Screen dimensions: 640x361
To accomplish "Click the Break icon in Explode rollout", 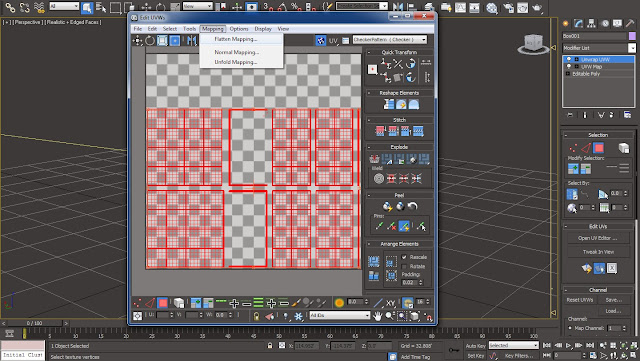I will tap(374, 159).
